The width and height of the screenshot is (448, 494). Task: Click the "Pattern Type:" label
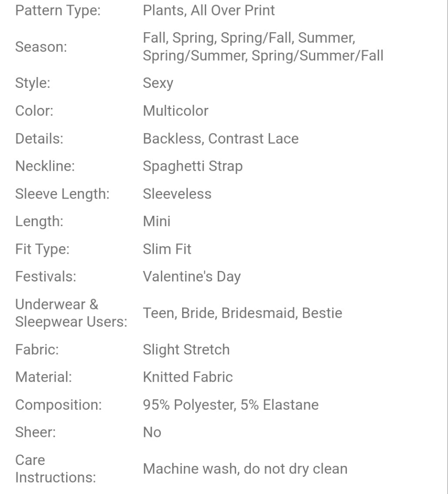pos(58,10)
